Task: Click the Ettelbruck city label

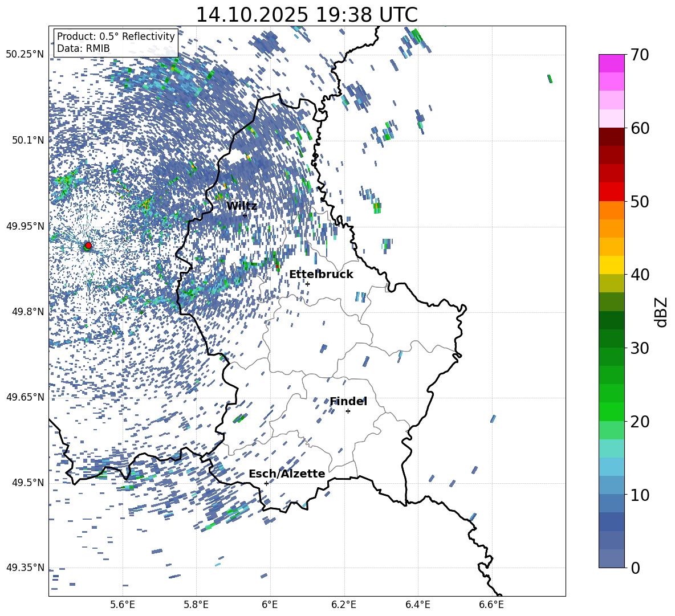Action: 321,275
